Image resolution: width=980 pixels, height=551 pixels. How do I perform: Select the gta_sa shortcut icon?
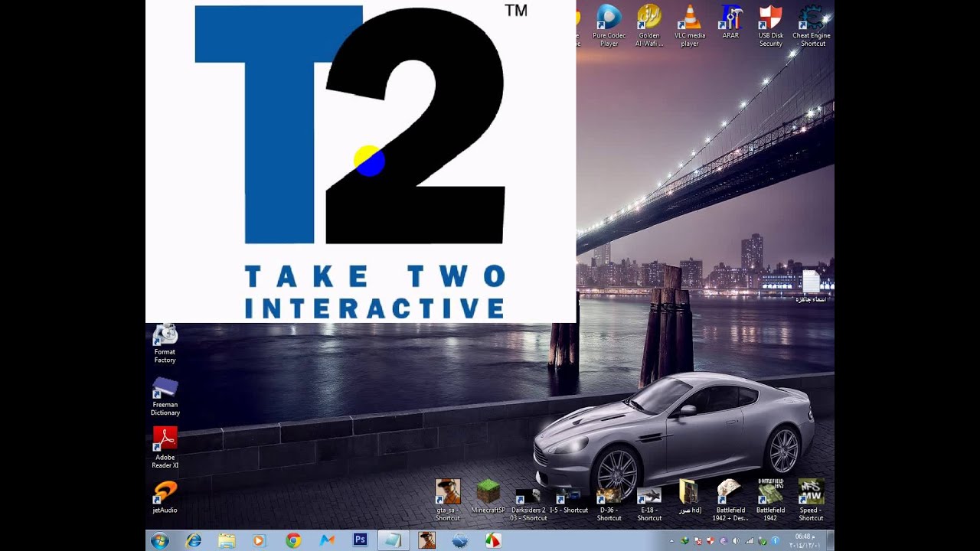(448, 500)
